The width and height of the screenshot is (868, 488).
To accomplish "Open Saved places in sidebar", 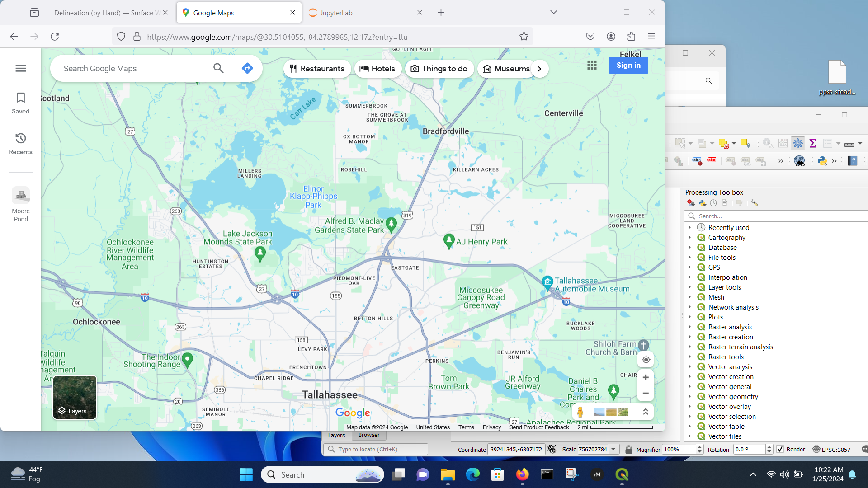I will (x=21, y=103).
